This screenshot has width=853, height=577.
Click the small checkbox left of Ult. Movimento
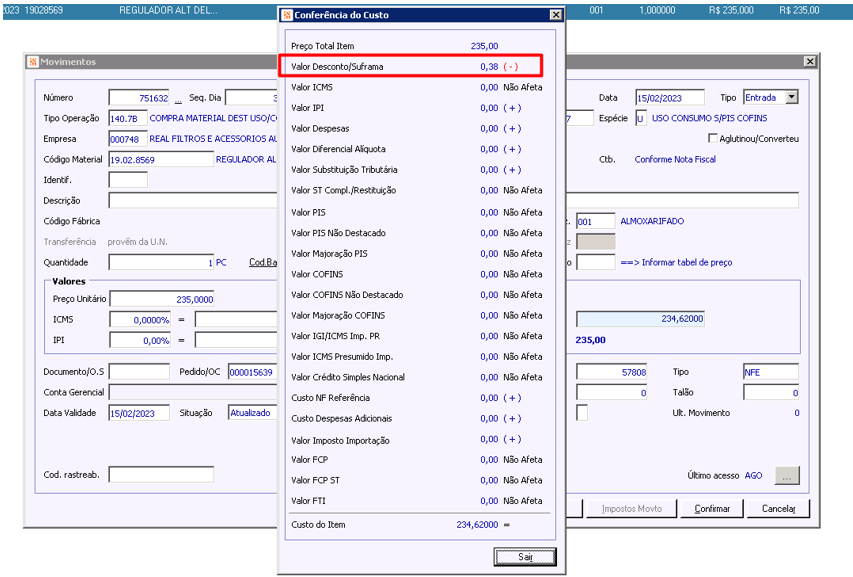tap(582, 413)
